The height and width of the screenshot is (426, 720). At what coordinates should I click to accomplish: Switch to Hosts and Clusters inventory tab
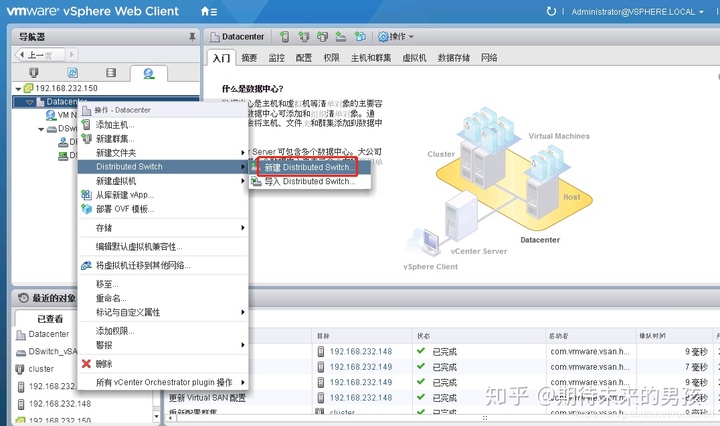point(34,73)
